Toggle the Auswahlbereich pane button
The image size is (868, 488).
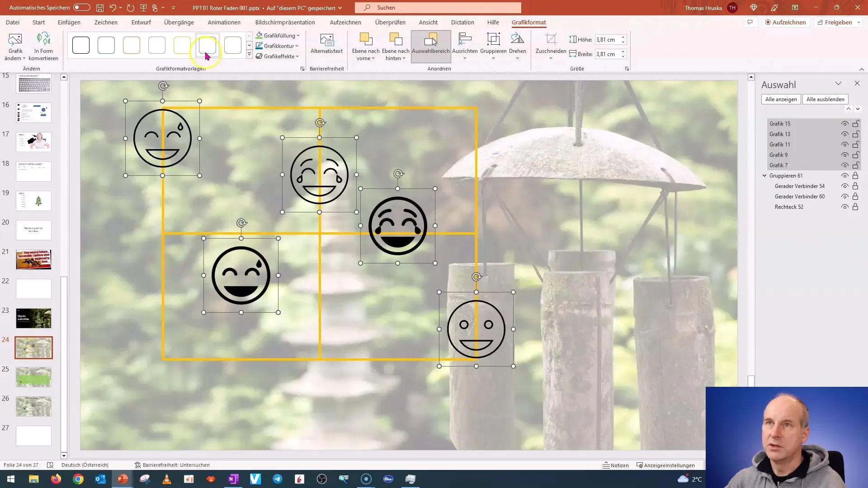point(431,47)
